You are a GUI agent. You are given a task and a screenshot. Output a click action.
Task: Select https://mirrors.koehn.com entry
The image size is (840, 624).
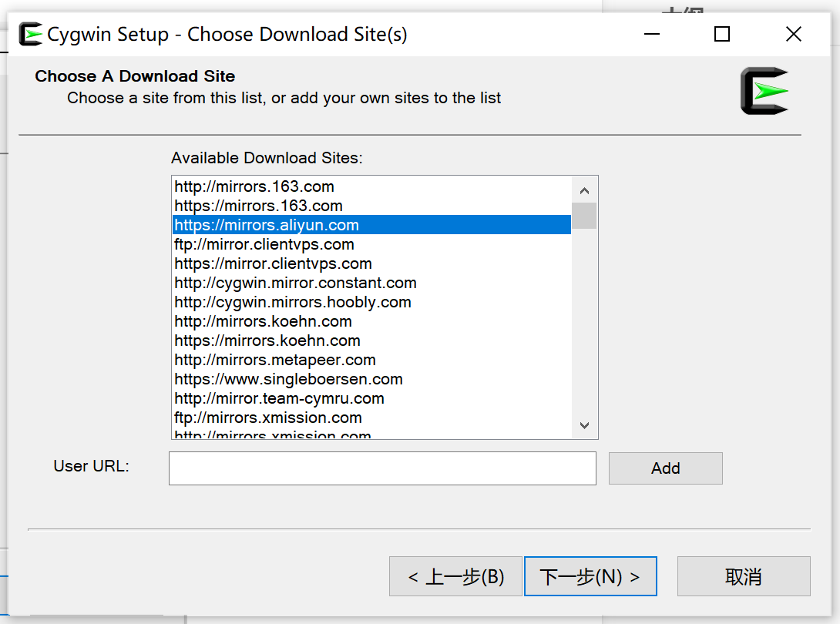[x=371, y=341]
